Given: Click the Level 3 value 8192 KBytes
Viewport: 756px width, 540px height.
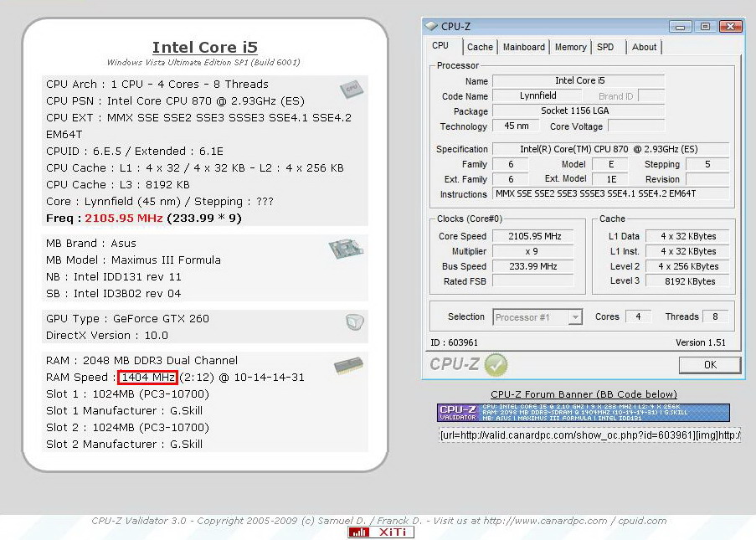Looking at the screenshot, I should (x=688, y=281).
